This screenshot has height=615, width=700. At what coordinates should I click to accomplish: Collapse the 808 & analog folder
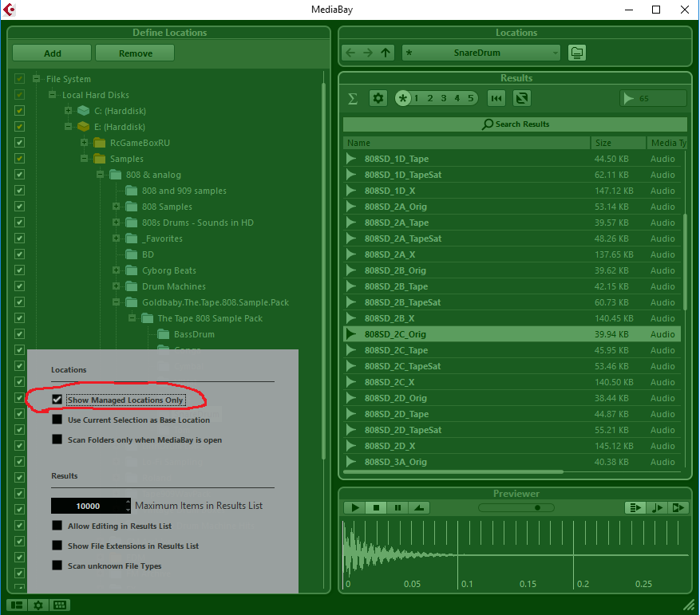(x=100, y=175)
